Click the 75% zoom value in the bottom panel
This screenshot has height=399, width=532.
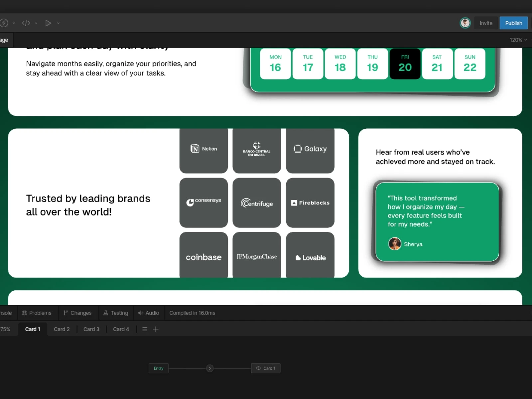tap(5, 329)
